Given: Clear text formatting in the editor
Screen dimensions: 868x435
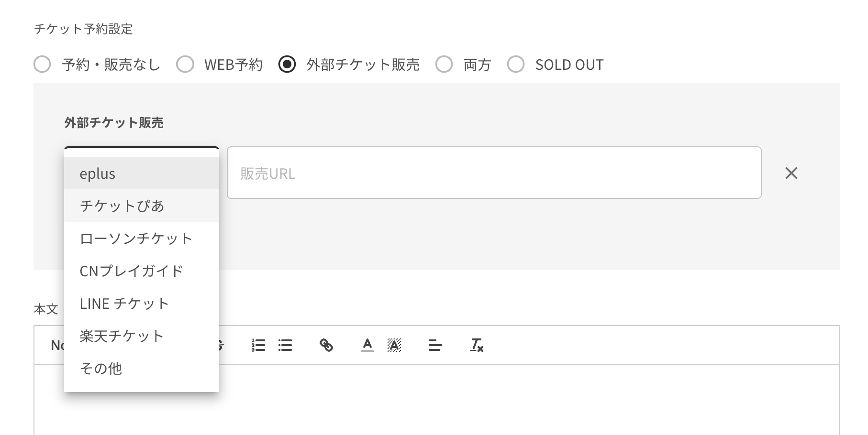Looking at the screenshot, I should coord(477,345).
